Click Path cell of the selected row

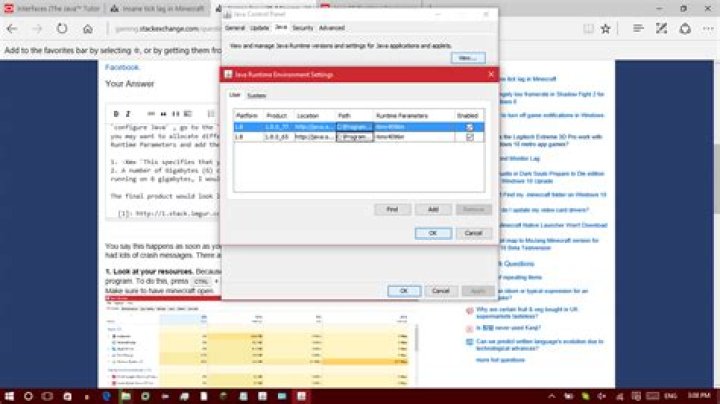(x=354, y=127)
